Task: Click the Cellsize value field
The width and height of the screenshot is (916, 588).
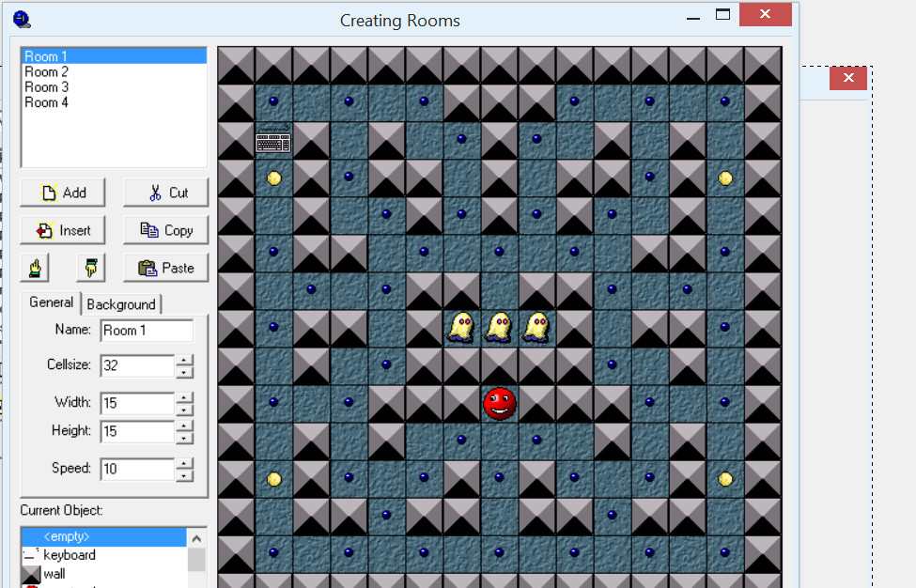Action: (x=137, y=365)
